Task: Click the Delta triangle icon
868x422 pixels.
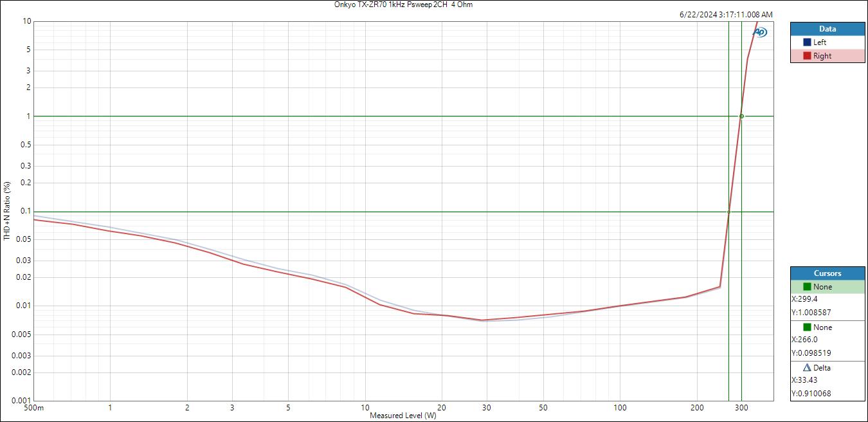Action: 807,368
